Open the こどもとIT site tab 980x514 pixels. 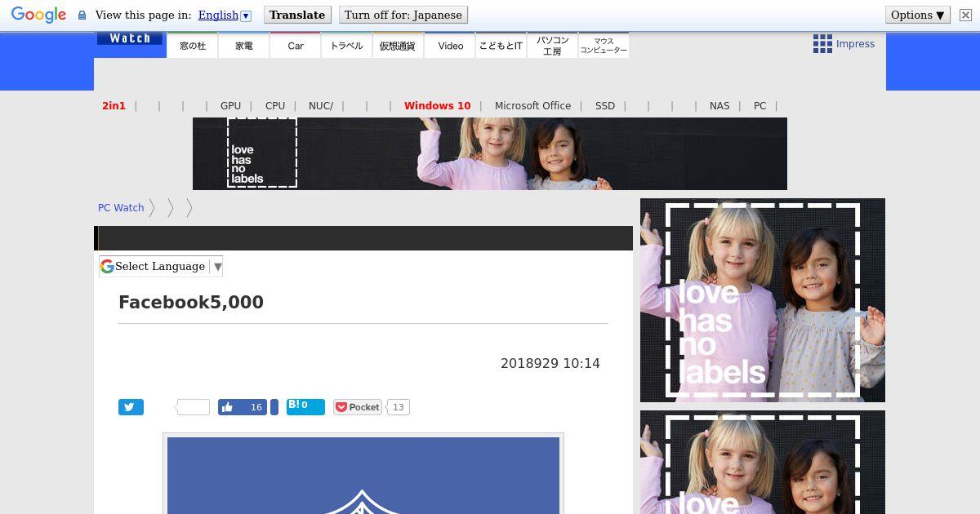(x=501, y=46)
